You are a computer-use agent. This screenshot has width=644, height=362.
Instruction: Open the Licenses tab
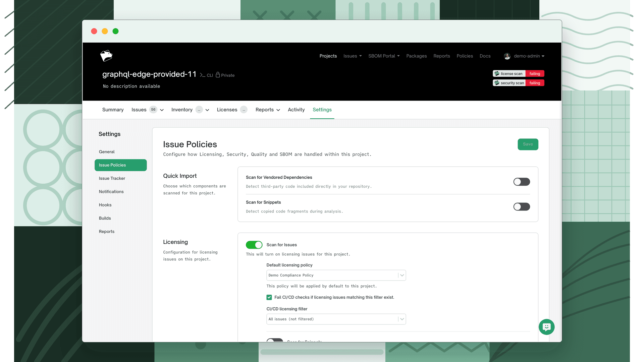click(227, 110)
